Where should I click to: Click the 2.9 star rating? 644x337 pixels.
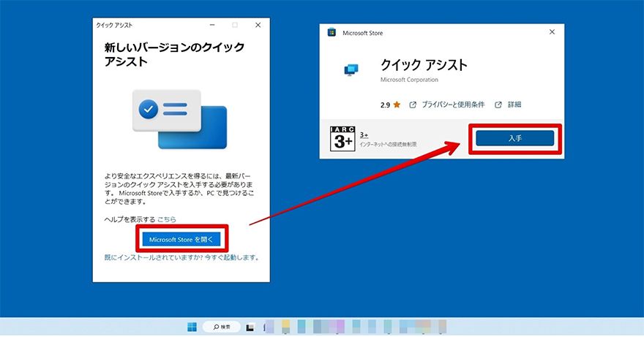pyautogui.click(x=390, y=105)
